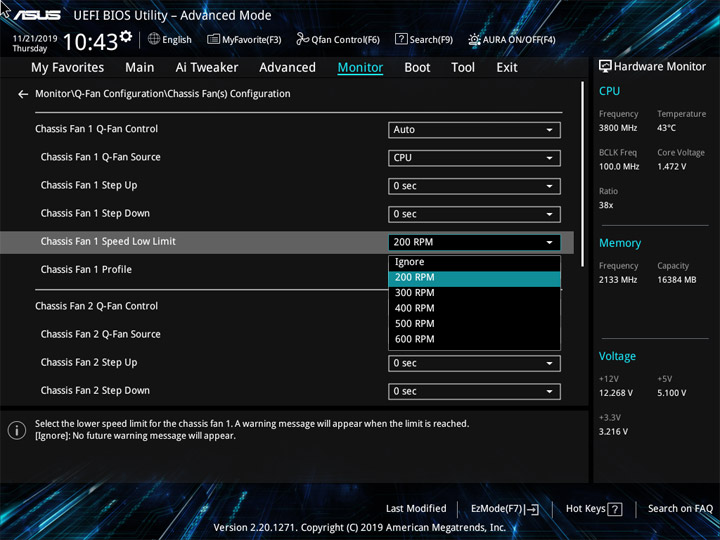Click the info icon beside help text
The height and width of the screenshot is (540, 720).
(17, 430)
